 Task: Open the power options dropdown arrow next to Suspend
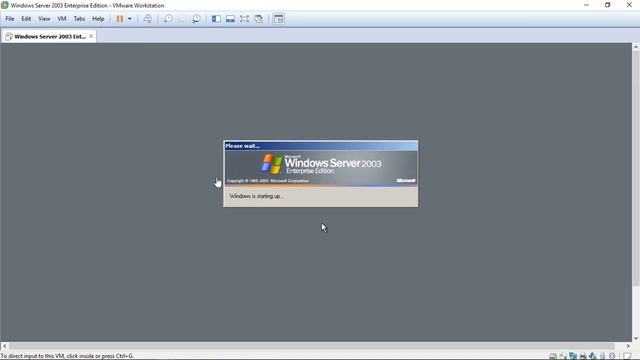[130, 19]
